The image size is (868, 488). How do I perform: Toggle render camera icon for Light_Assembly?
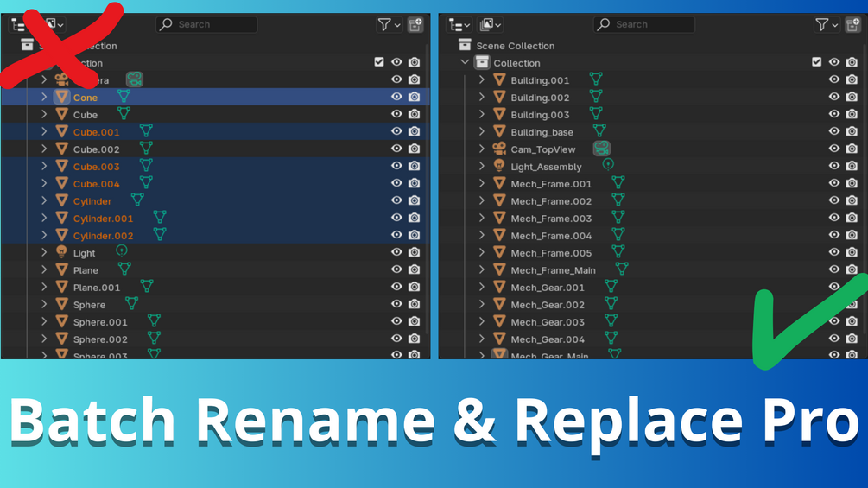pos(852,166)
